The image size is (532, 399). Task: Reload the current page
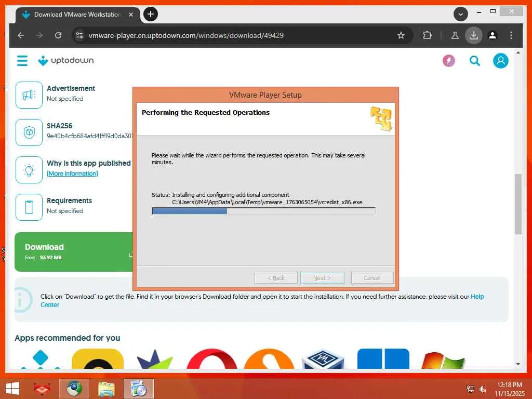tap(58, 35)
